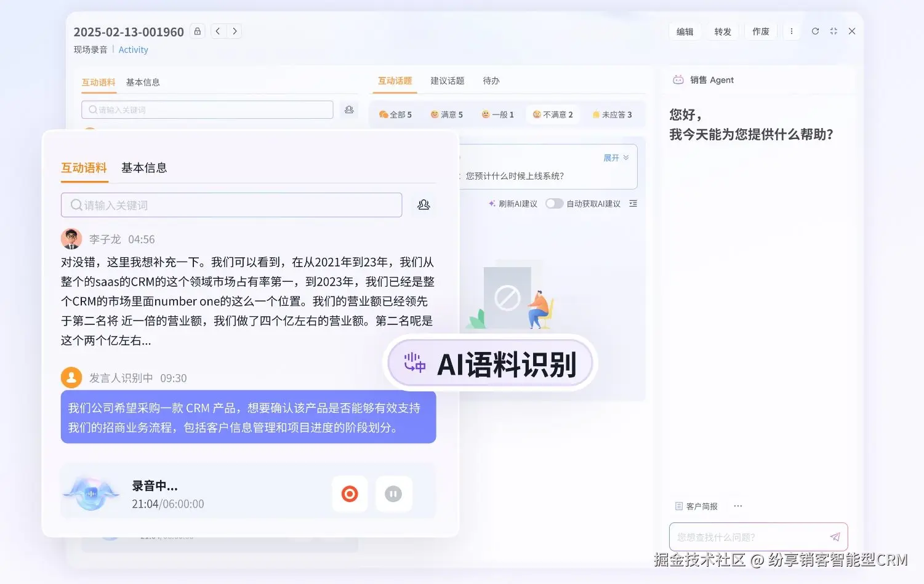Click the lock icon beside record number
Viewport: 924px width, 584px height.
pyautogui.click(x=197, y=31)
